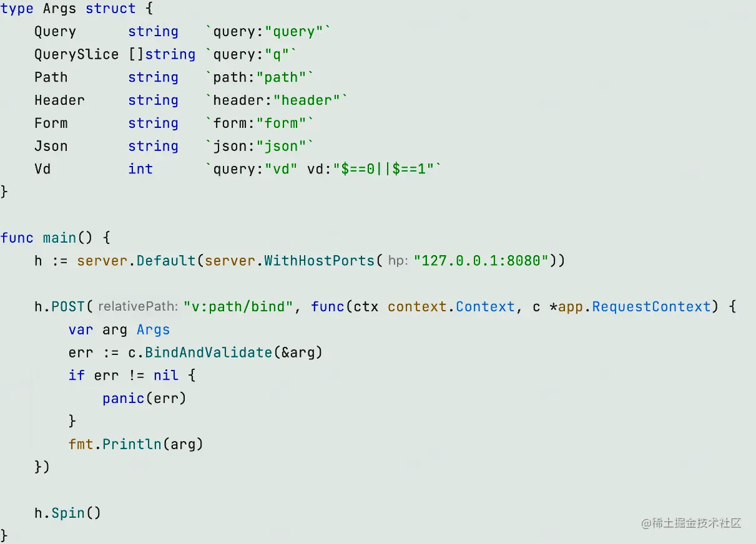Click the struct keyword
This screenshot has width=756, height=544.
pyautogui.click(x=110, y=9)
